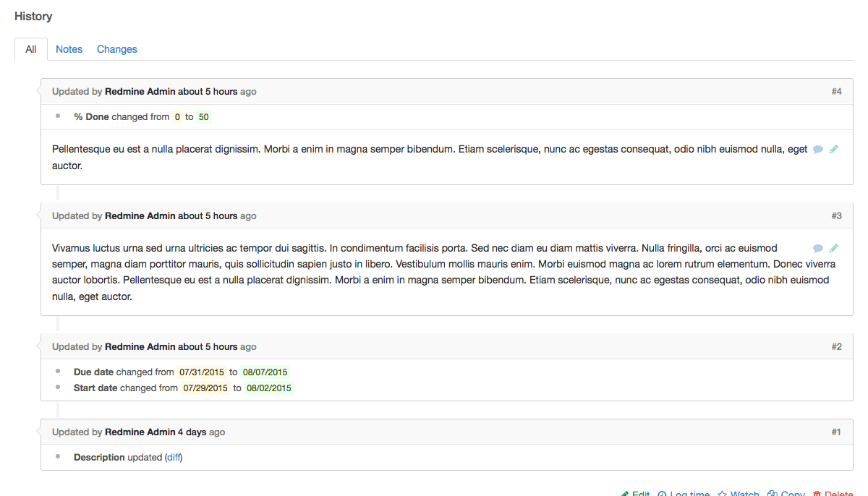Screen dimensions: 868x496
Task: Click the star icon beside Watch
Action: pyautogui.click(x=722, y=493)
